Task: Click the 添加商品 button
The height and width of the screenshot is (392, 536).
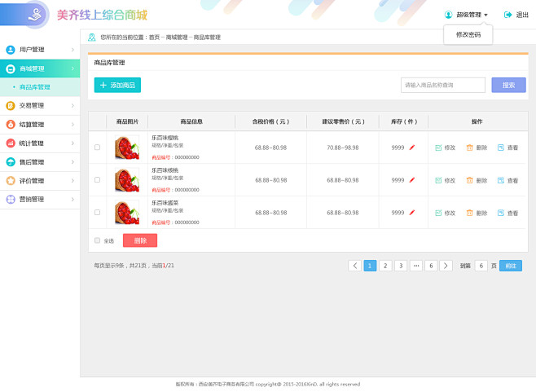Action: 117,86
